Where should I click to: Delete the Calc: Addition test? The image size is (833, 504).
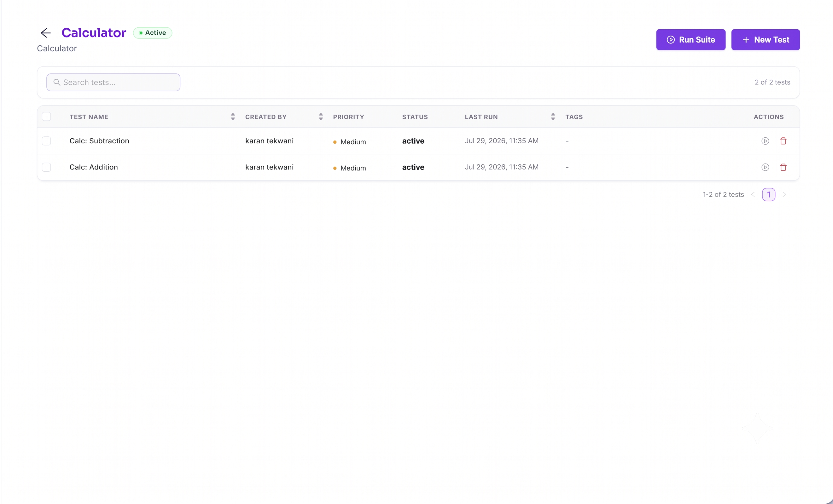click(783, 167)
